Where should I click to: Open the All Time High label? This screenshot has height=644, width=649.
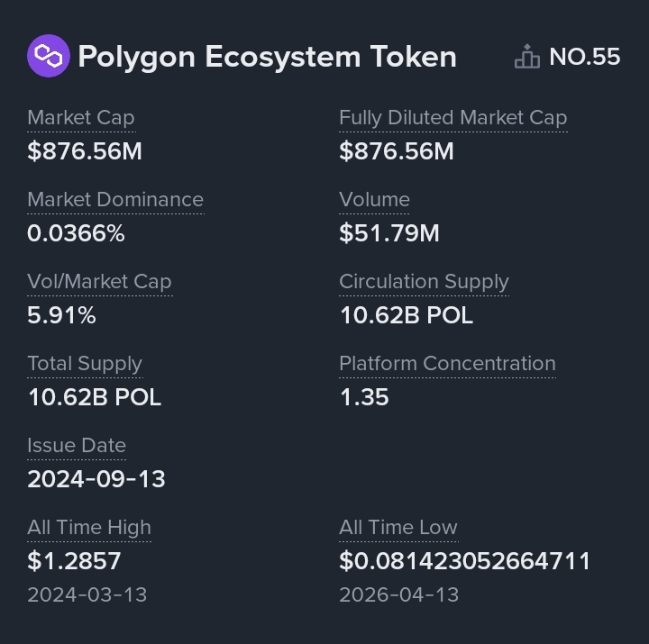click(x=89, y=528)
